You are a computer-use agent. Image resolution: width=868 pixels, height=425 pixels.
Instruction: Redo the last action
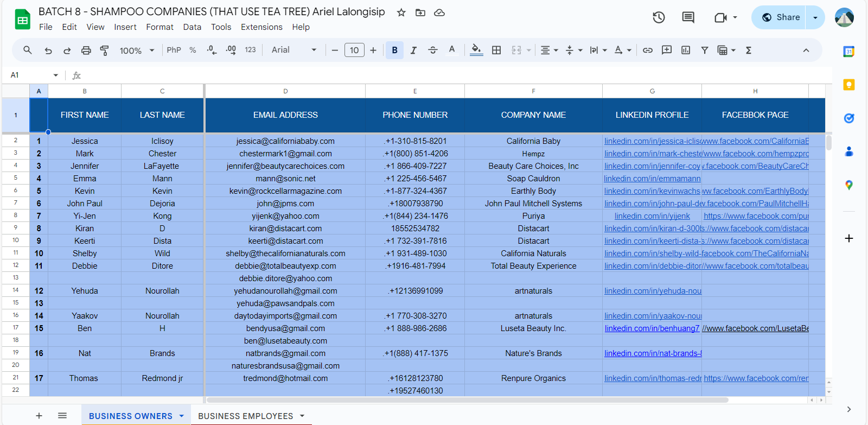pyautogui.click(x=67, y=50)
